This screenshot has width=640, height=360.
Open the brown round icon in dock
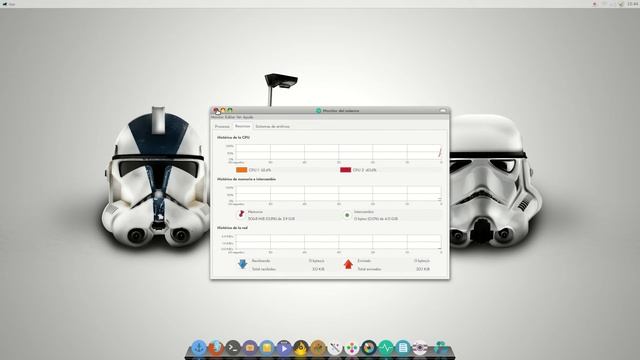[x=318, y=347]
